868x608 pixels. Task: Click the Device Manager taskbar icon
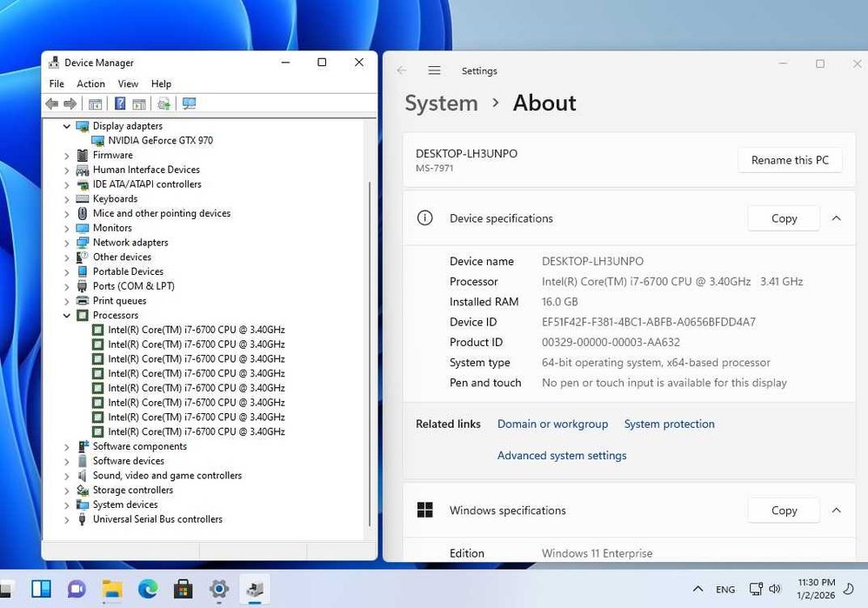[x=255, y=589]
